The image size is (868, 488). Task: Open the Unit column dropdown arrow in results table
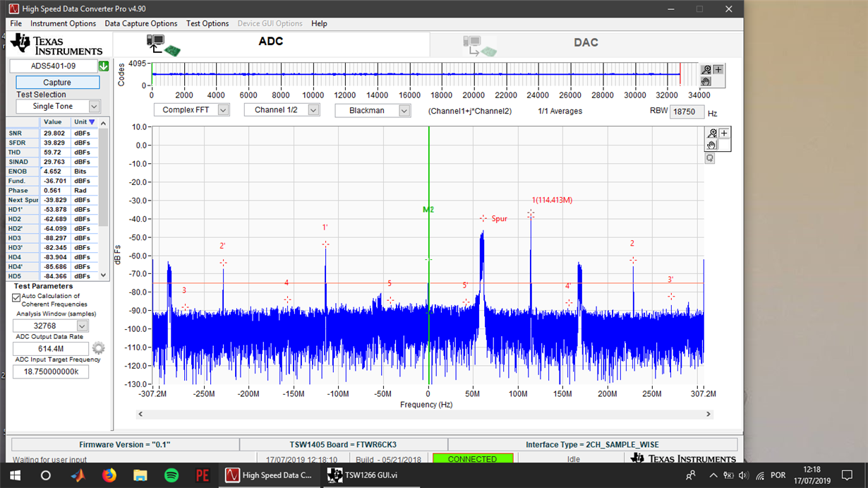pos(92,122)
